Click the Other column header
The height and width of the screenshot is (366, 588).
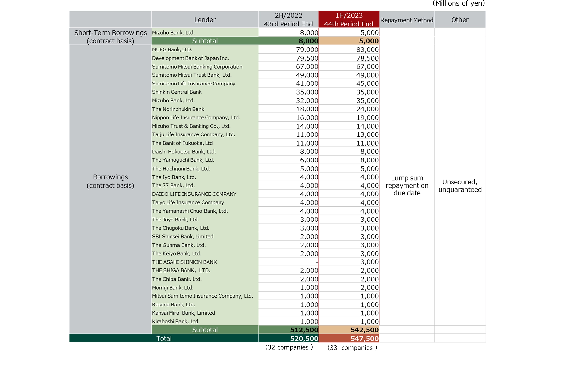pyautogui.click(x=460, y=20)
